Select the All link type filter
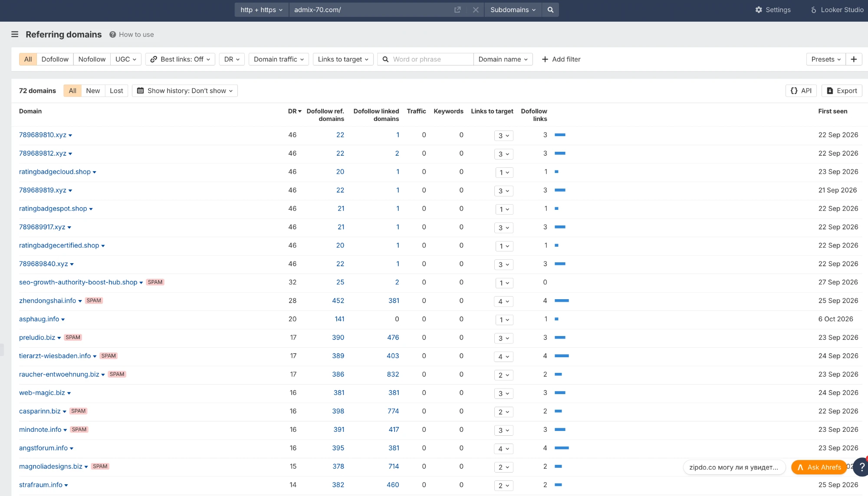Viewport: 868px width, 496px height. (x=28, y=59)
